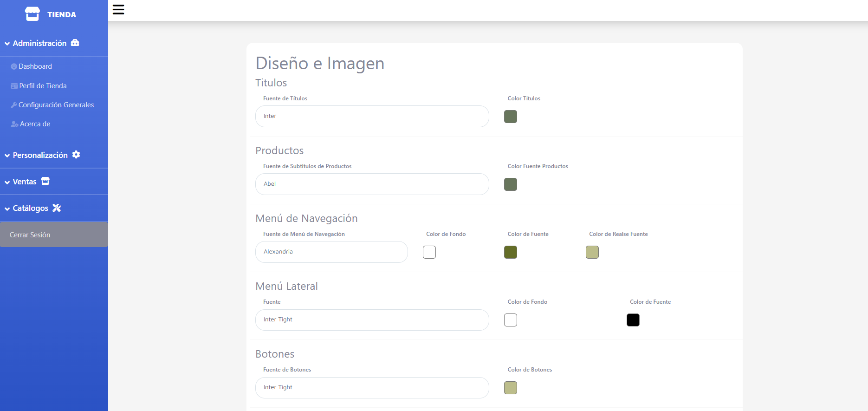Click the Acerca de user icon

(14, 124)
